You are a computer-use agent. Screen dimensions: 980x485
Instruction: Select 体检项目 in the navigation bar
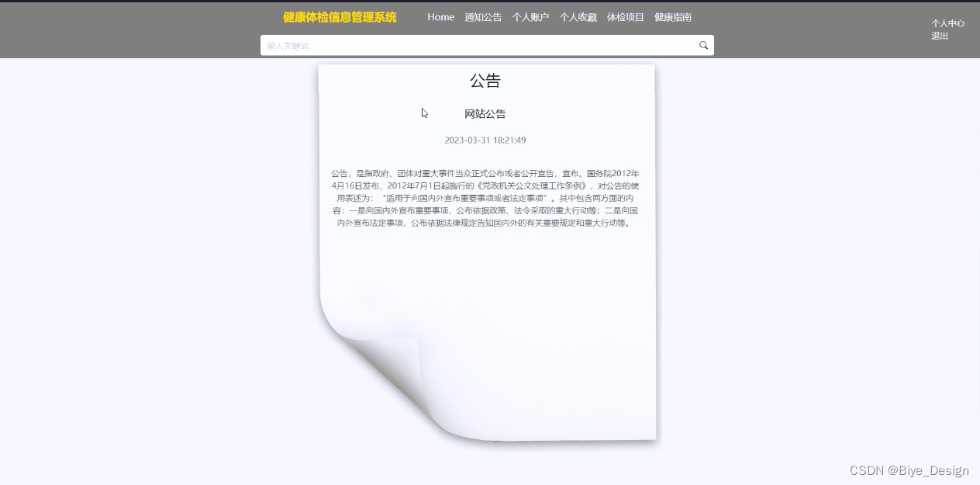click(x=625, y=17)
